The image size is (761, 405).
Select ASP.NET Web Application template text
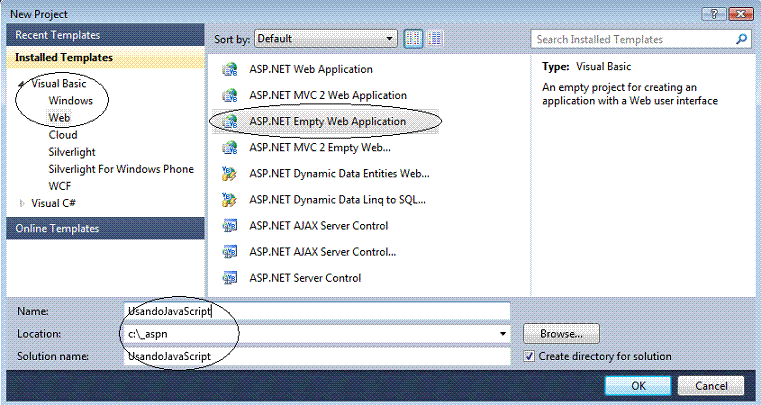pos(311,69)
